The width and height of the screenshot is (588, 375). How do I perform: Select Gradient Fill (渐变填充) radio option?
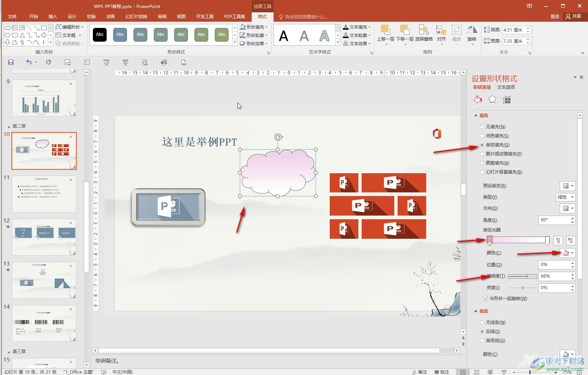tap(482, 145)
